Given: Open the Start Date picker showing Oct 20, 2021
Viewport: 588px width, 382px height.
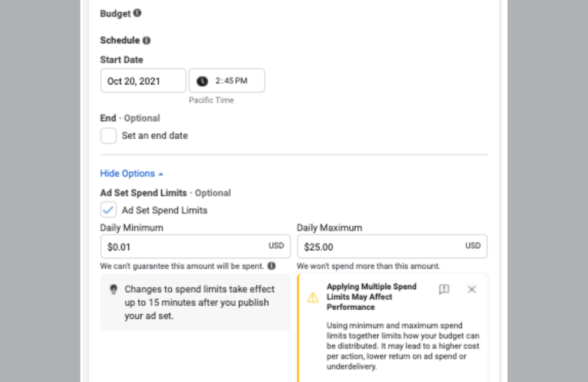Looking at the screenshot, I should click(143, 81).
